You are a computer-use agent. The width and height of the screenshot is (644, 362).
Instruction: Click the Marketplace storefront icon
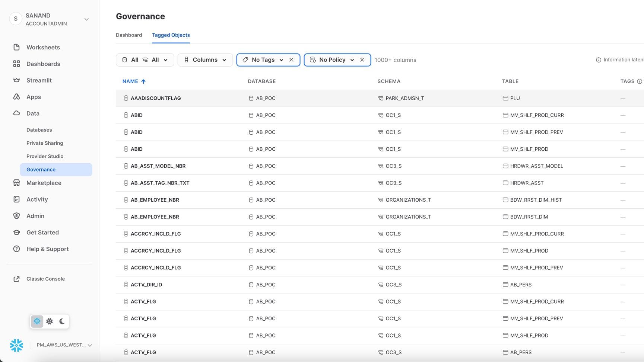(x=16, y=183)
